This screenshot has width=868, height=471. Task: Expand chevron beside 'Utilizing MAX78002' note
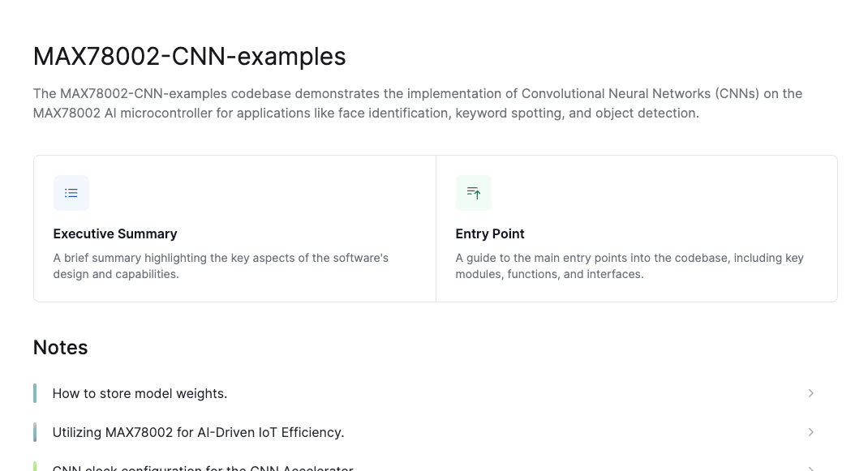coord(810,432)
